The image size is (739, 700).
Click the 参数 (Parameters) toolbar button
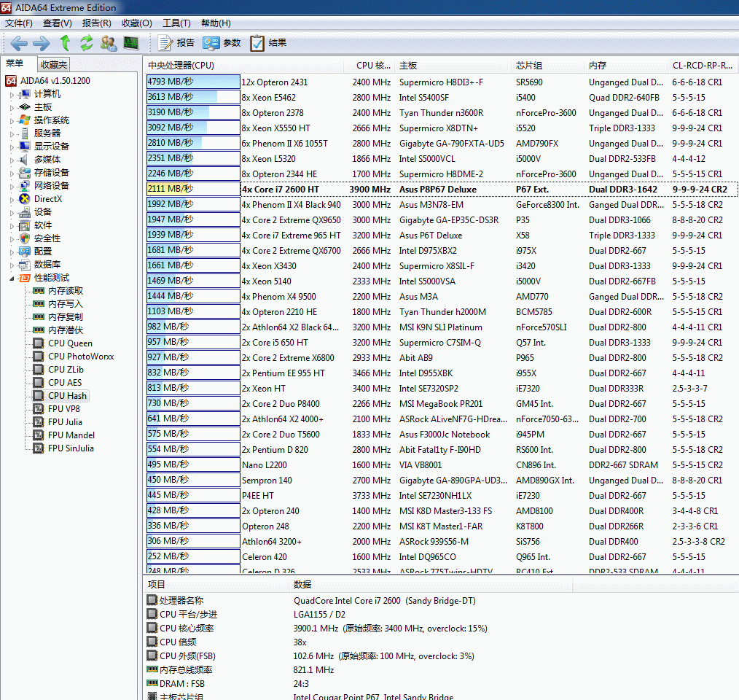coord(222,43)
